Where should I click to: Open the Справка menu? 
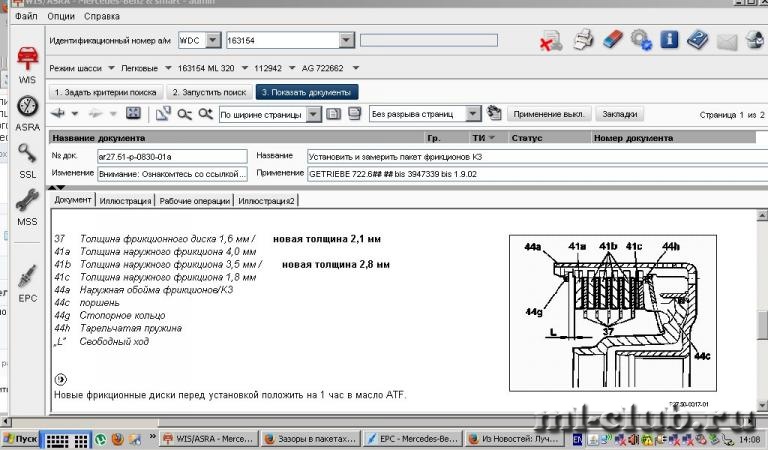pyautogui.click(x=101, y=16)
